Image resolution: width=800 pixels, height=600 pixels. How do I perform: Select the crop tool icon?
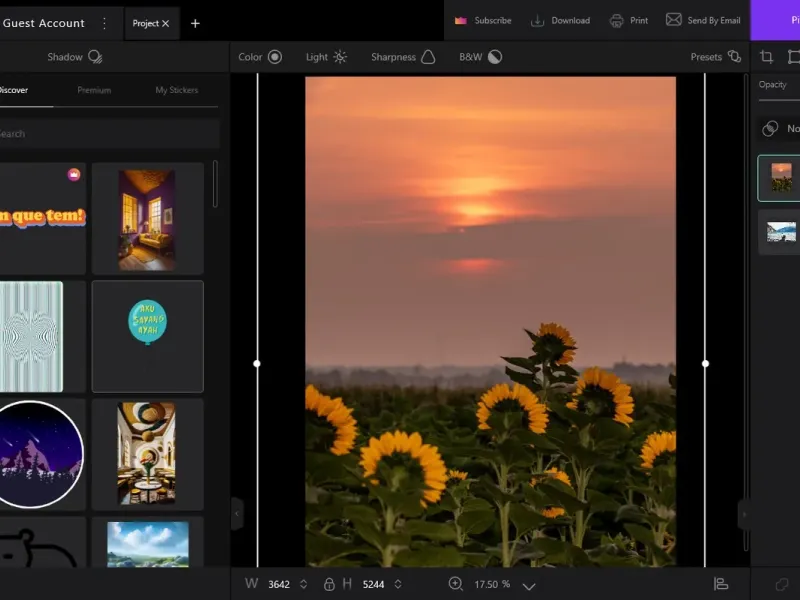point(766,57)
